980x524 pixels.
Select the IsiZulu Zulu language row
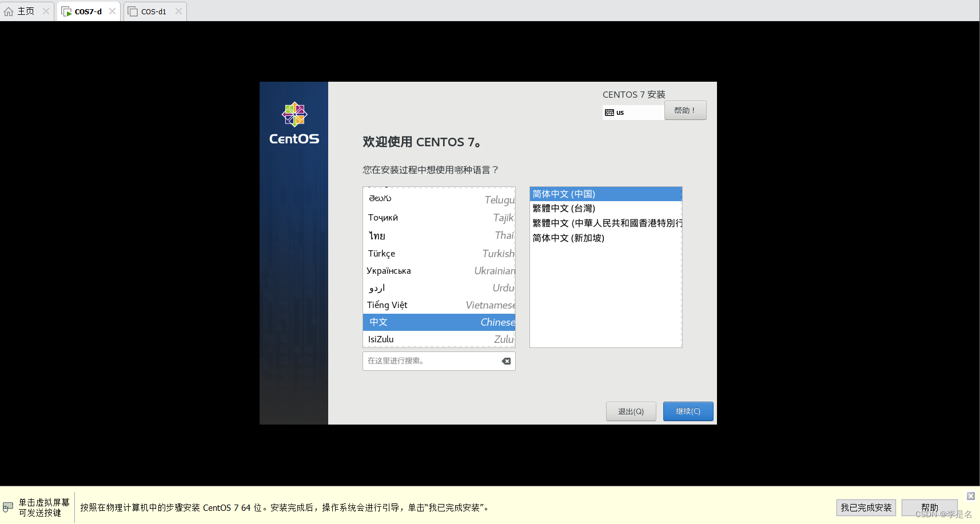pos(439,339)
